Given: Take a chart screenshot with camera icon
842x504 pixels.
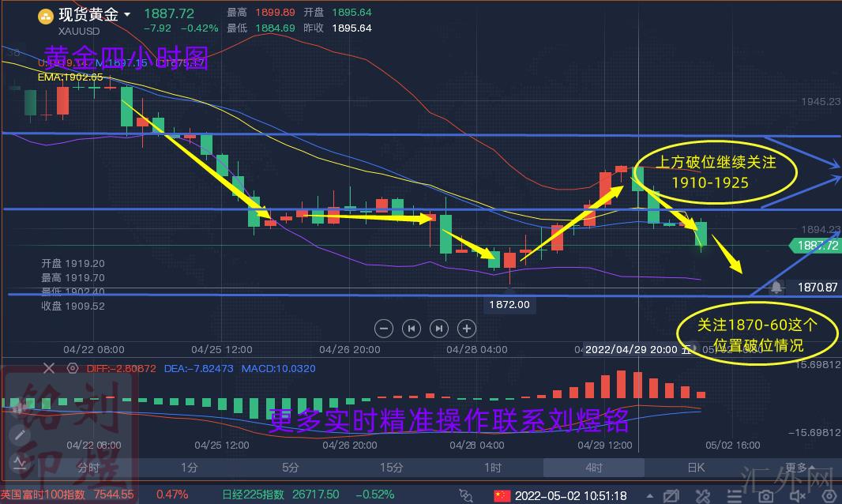Looking at the screenshot, I should [x=765, y=495].
